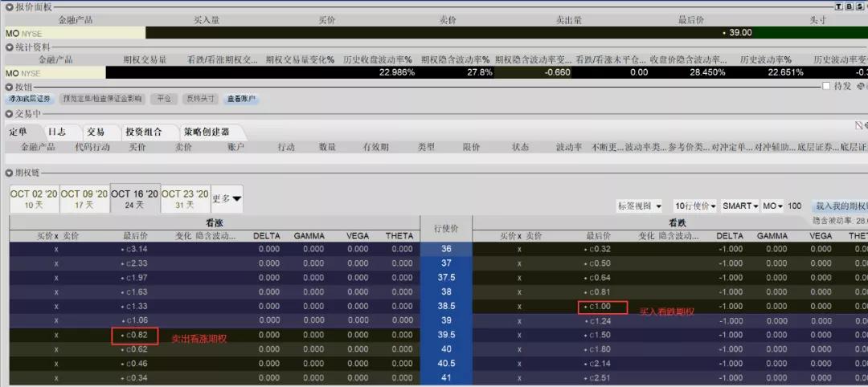Click the 27.8% implied volatility value
The image size is (868, 387).
pyautogui.click(x=479, y=72)
